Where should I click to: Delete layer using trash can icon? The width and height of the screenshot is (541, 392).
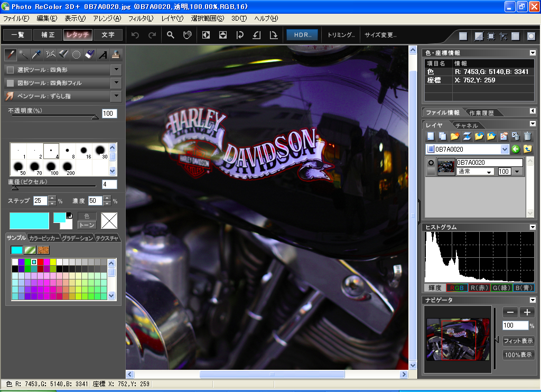527,136
